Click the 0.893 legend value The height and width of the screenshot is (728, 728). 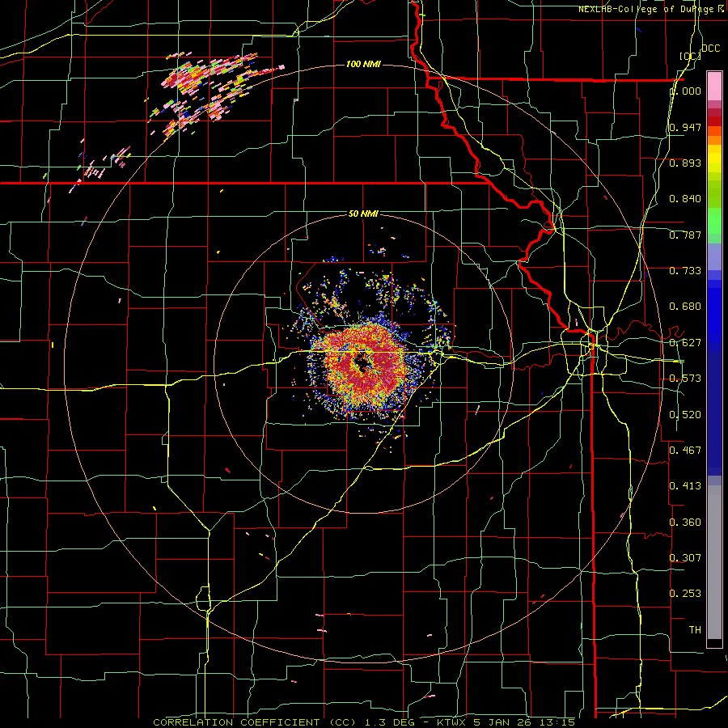point(685,163)
